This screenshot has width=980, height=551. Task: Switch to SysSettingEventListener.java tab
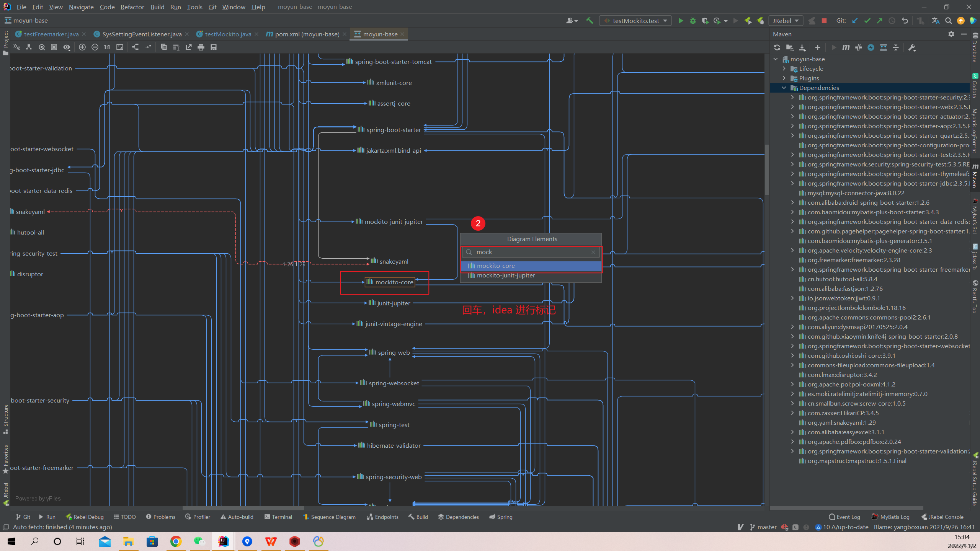pos(142,34)
